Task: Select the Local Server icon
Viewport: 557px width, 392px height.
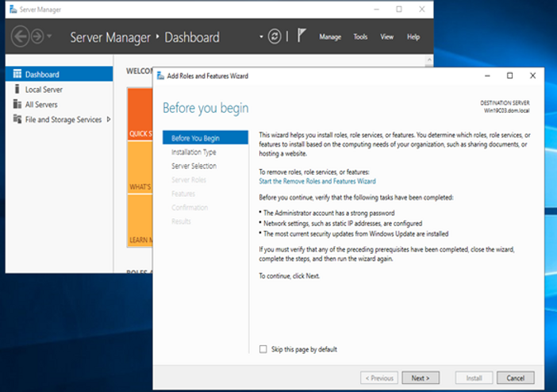Action: click(17, 90)
